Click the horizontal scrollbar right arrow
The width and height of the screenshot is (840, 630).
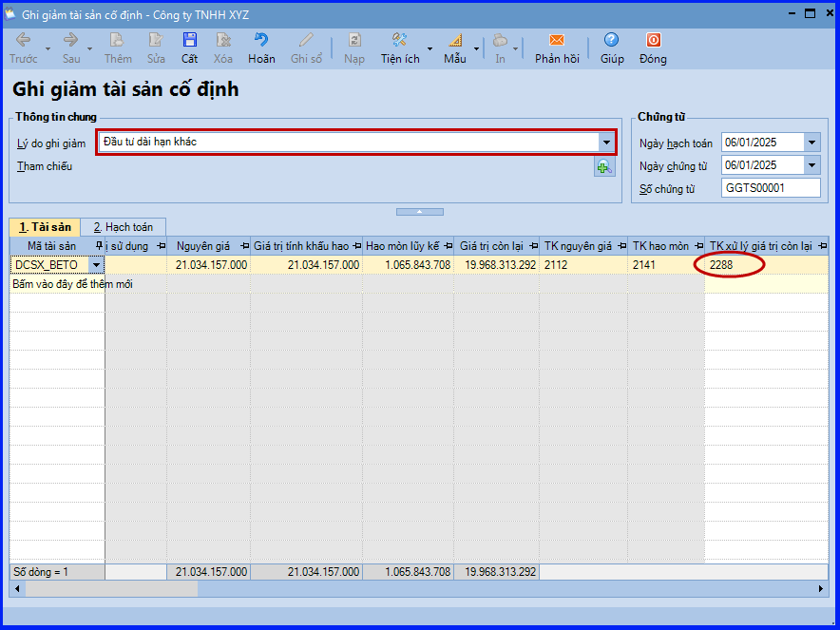(x=822, y=589)
